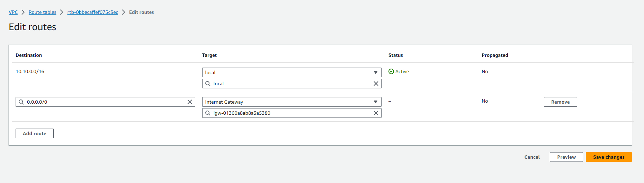Click search icon in igw target field
The height and width of the screenshot is (183, 644).
[208, 113]
